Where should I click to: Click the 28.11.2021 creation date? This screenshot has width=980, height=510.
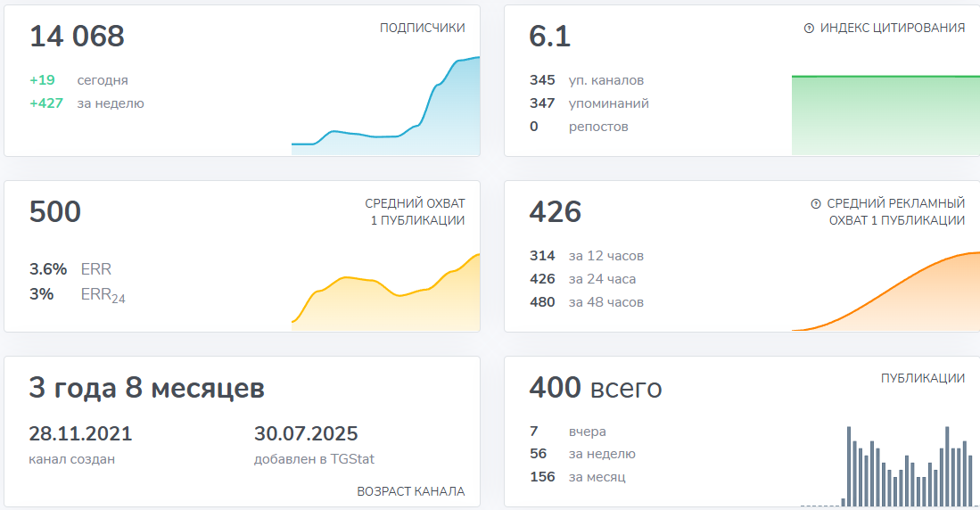[x=80, y=433]
